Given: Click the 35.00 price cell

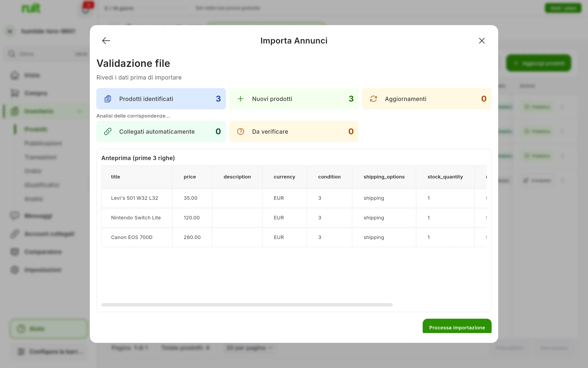Looking at the screenshot, I should tap(192, 198).
